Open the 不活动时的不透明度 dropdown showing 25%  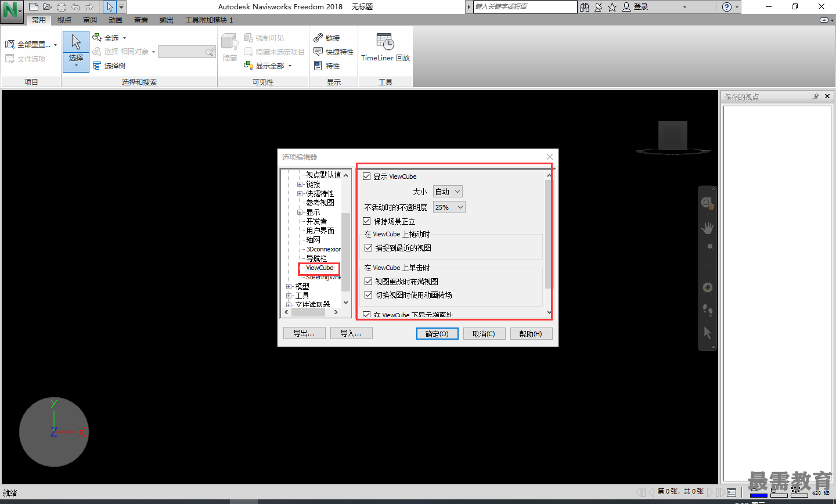click(449, 207)
